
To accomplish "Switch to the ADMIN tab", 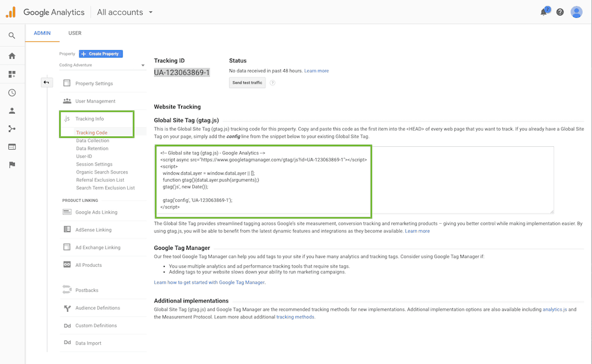I will click(42, 33).
